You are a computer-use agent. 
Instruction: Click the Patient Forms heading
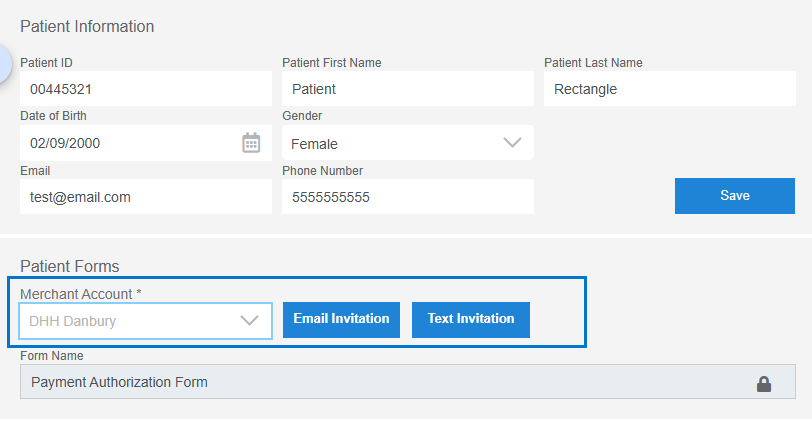[70, 266]
